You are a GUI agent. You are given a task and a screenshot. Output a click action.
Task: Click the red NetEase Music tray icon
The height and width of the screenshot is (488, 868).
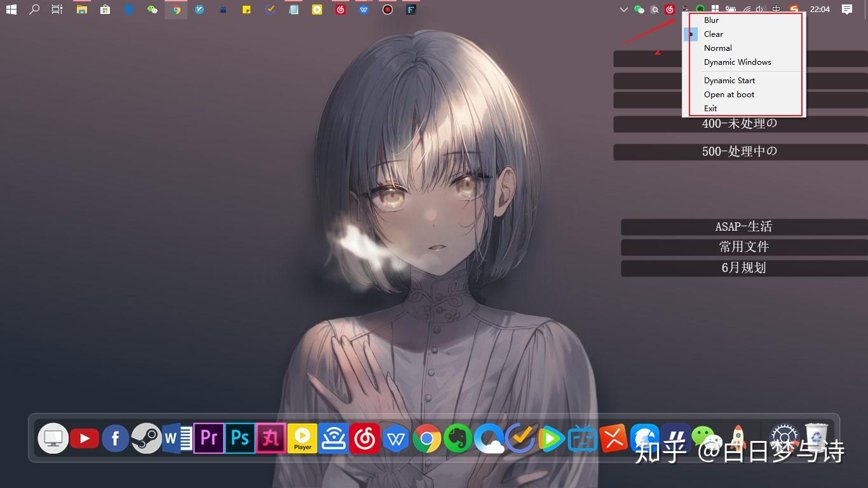coord(670,10)
